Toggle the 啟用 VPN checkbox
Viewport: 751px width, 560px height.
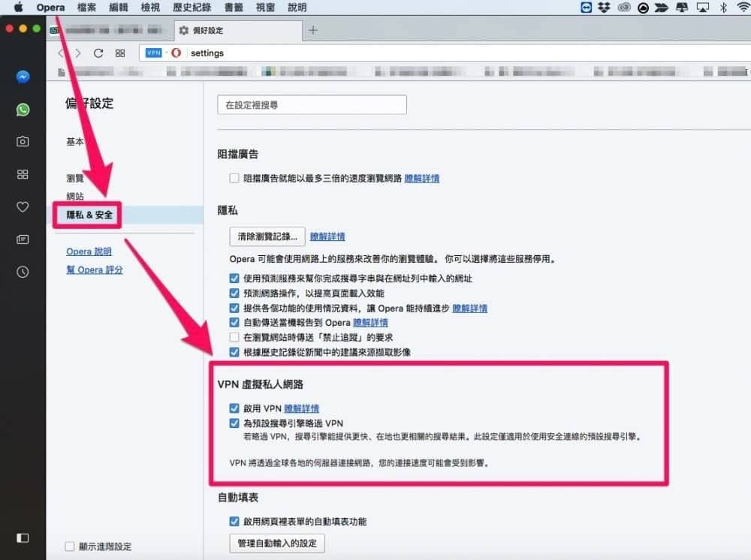[x=234, y=408]
